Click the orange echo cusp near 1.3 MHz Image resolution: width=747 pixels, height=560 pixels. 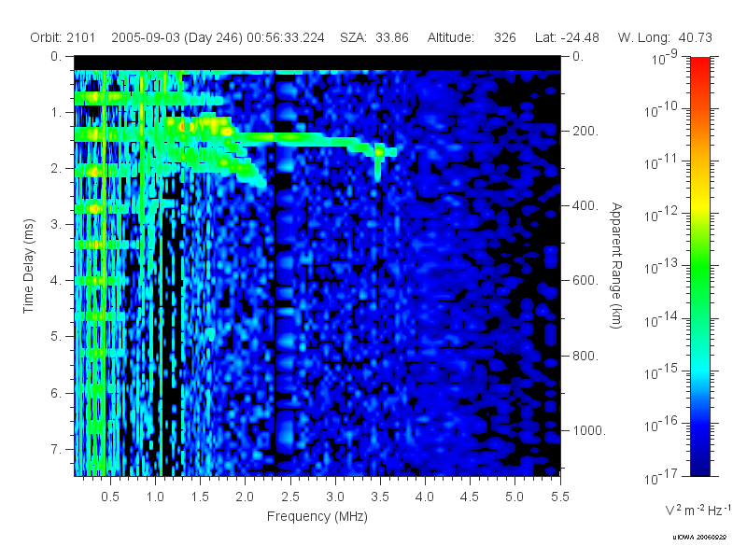pyautogui.click(x=181, y=126)
